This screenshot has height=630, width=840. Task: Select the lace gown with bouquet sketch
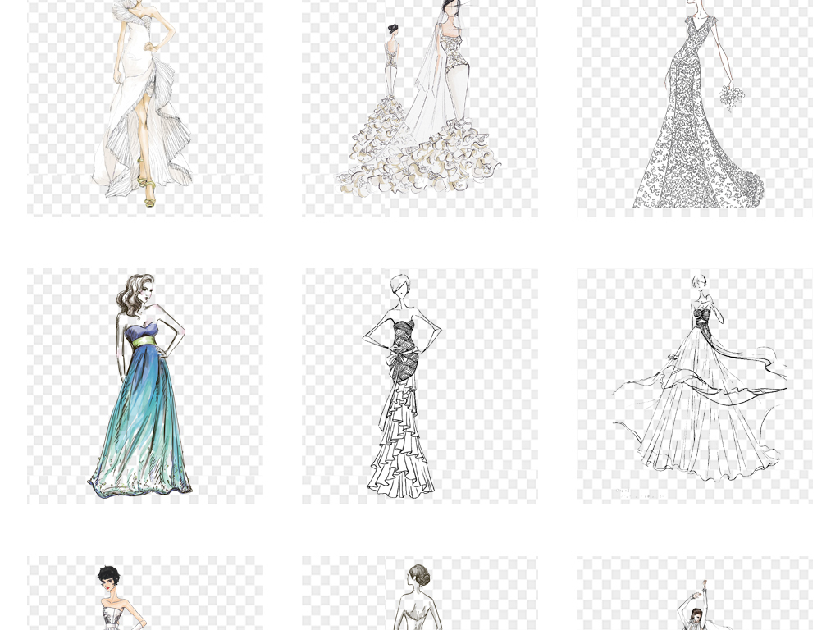pos(695,108)
